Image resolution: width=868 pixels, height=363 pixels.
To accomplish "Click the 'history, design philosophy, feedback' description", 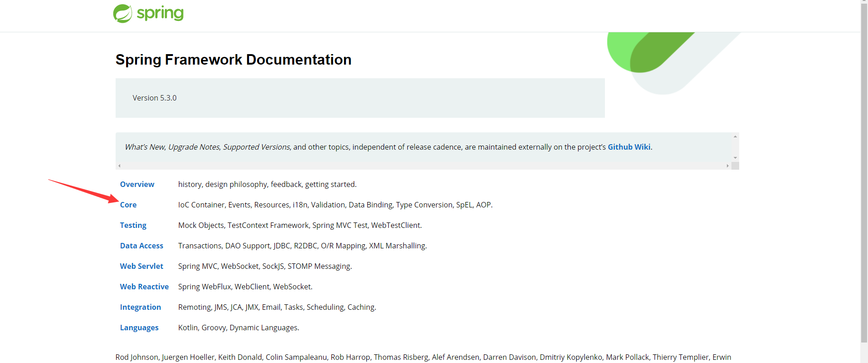I will [x=268, y=184].
